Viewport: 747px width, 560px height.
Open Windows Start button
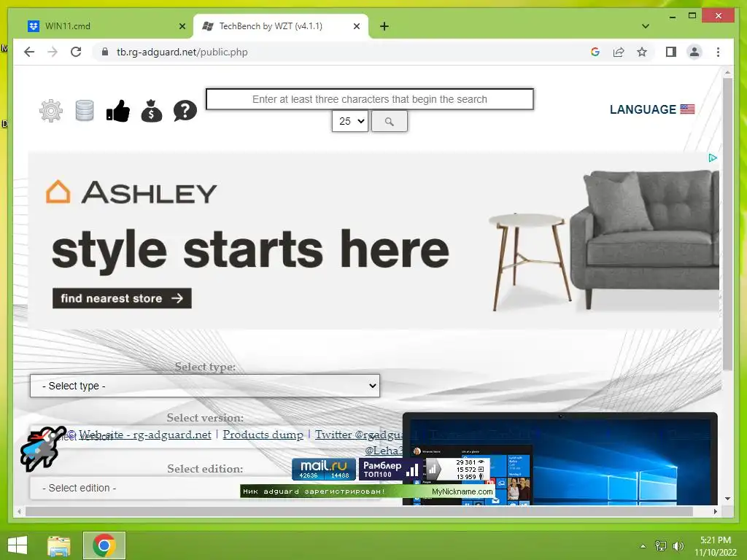[x=18, y=545]
